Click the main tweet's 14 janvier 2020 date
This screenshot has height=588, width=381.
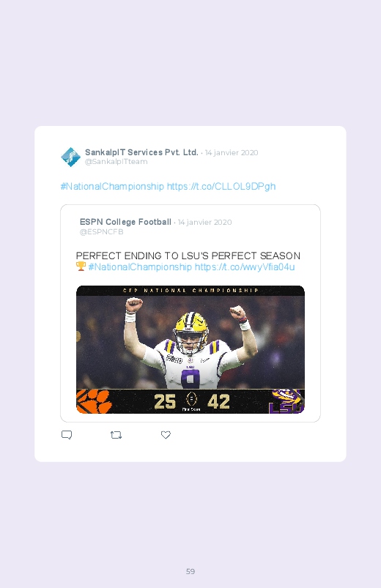[232, 152]
